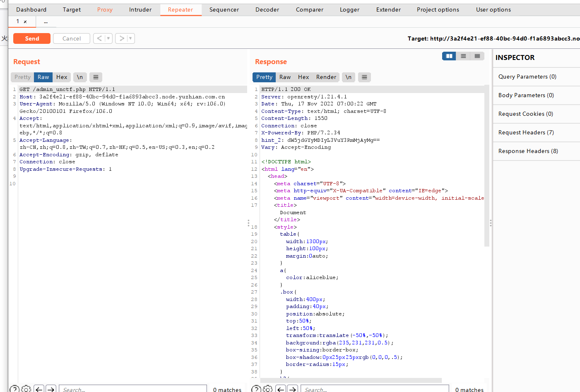Screen dimensions: 580x392
Task: Switch Response view to Hex
Action: click(303, 77)
